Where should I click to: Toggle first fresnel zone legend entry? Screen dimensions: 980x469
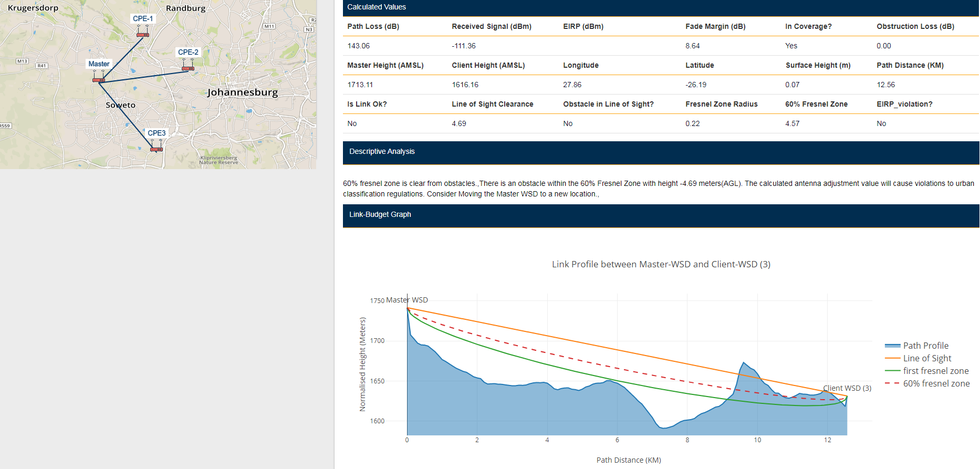935,371
